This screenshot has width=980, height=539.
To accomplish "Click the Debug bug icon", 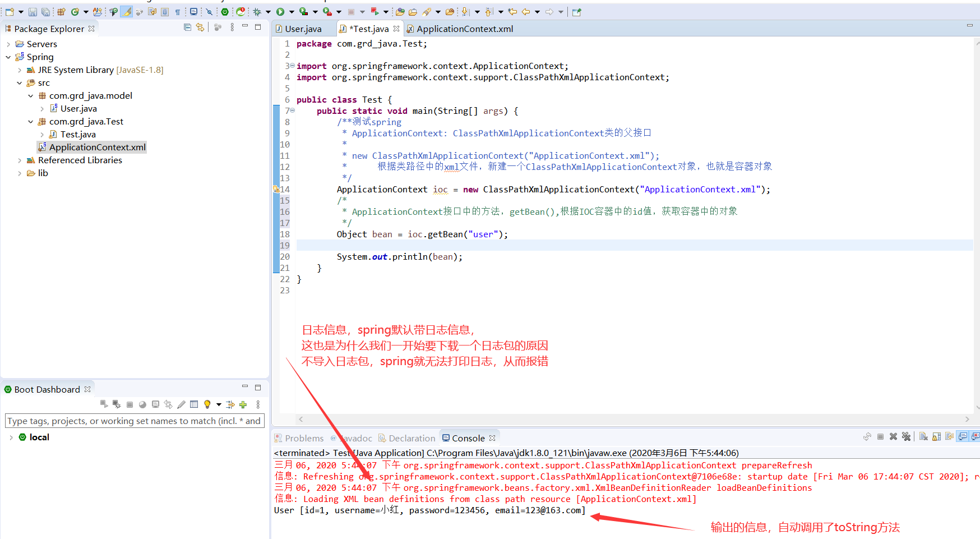I will point(257,12).
